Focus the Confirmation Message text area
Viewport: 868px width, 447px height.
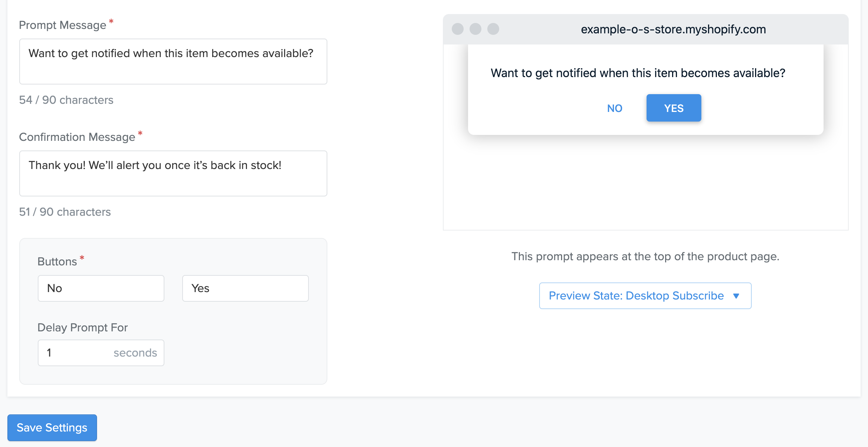pyautogui.click(x=173, y=173)
